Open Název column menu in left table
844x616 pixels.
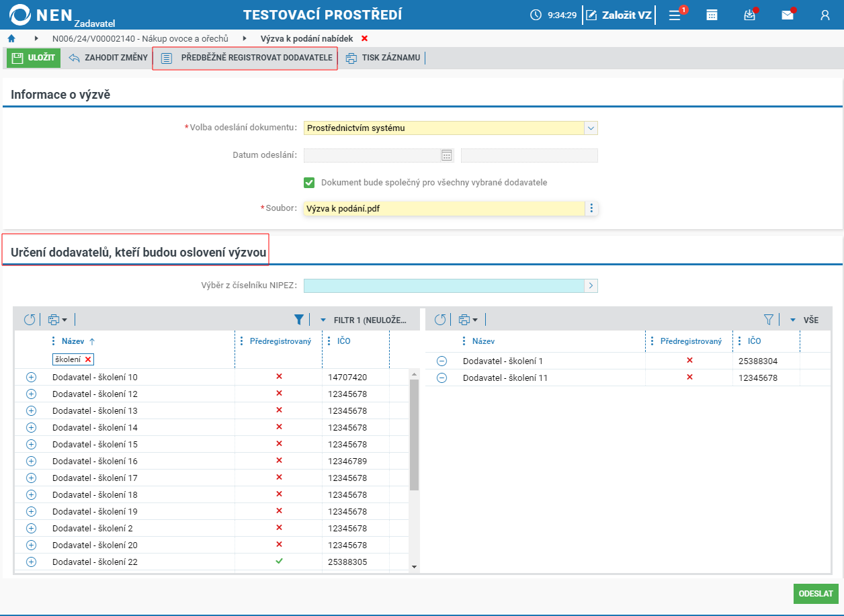[54, 341]
